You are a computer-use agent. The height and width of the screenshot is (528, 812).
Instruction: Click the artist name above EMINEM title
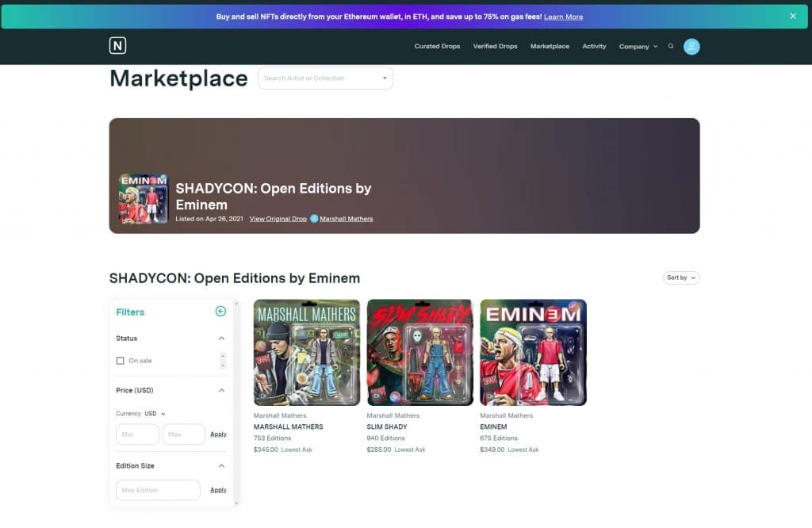tap(507, 415)
